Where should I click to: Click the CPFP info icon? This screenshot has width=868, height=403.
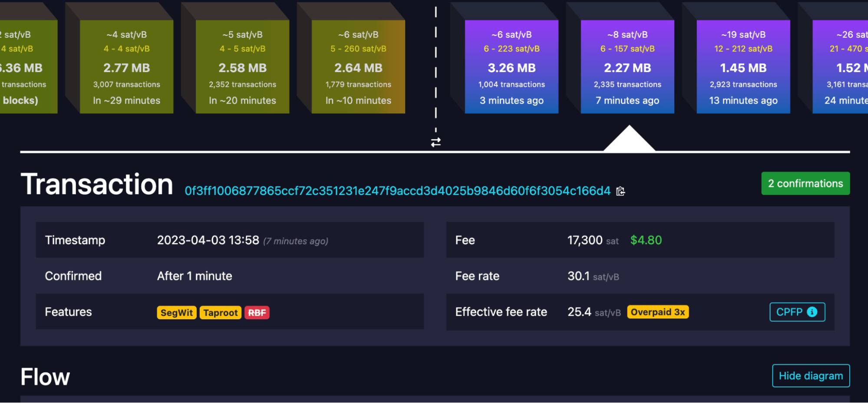pyautogui.click(x=812, y=312)
